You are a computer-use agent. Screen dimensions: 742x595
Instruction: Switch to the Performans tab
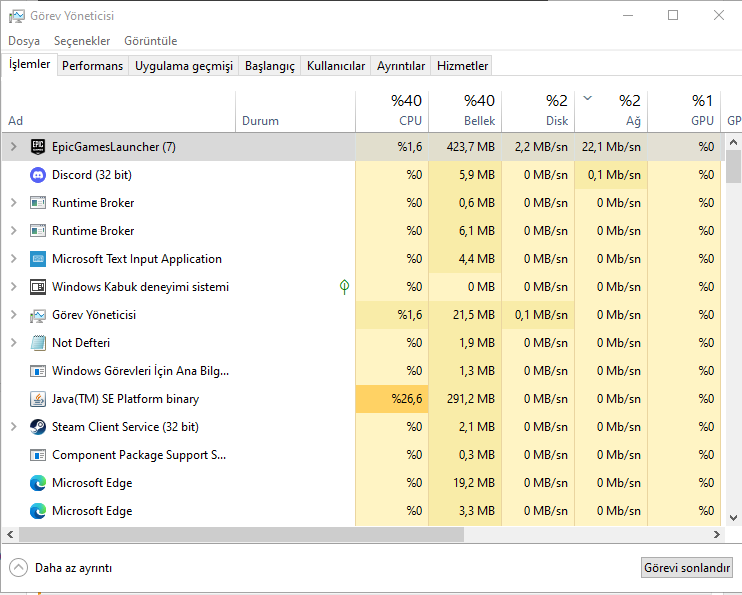click(x=93, y=66)
